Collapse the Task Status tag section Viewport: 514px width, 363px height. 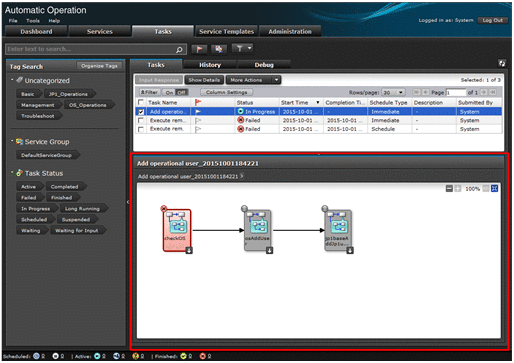(12, 173)
